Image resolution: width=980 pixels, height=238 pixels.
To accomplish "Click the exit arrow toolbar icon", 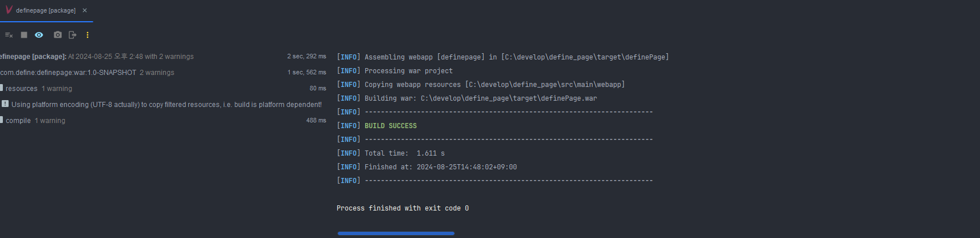I will point(73,35).
